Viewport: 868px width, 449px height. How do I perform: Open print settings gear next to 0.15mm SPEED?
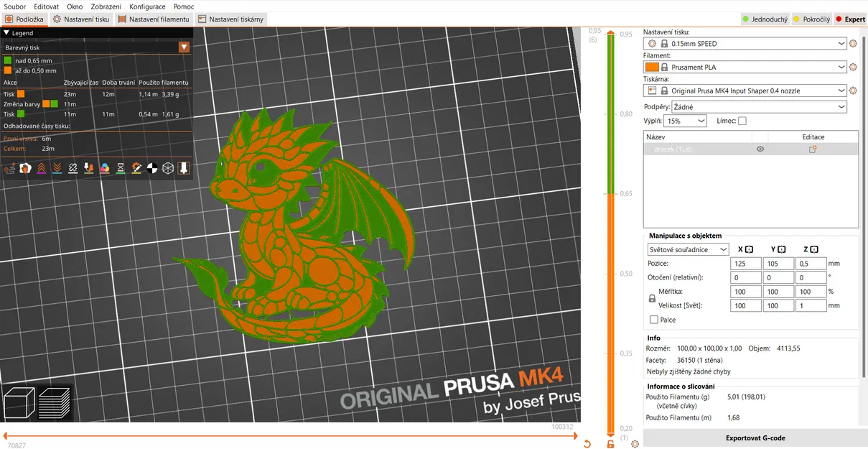tap(853, 44)
